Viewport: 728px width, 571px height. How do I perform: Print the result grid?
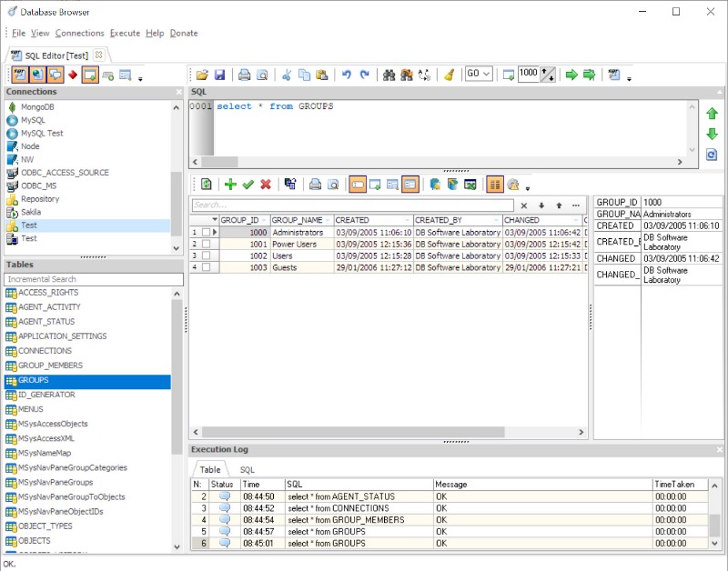tap(315, 185)
